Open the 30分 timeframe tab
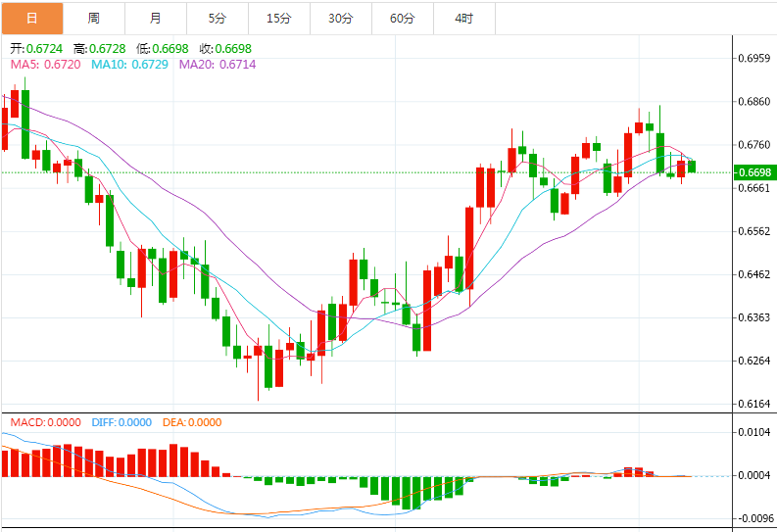The width and height of the screenshot is (777, 532). pos(341,19)
